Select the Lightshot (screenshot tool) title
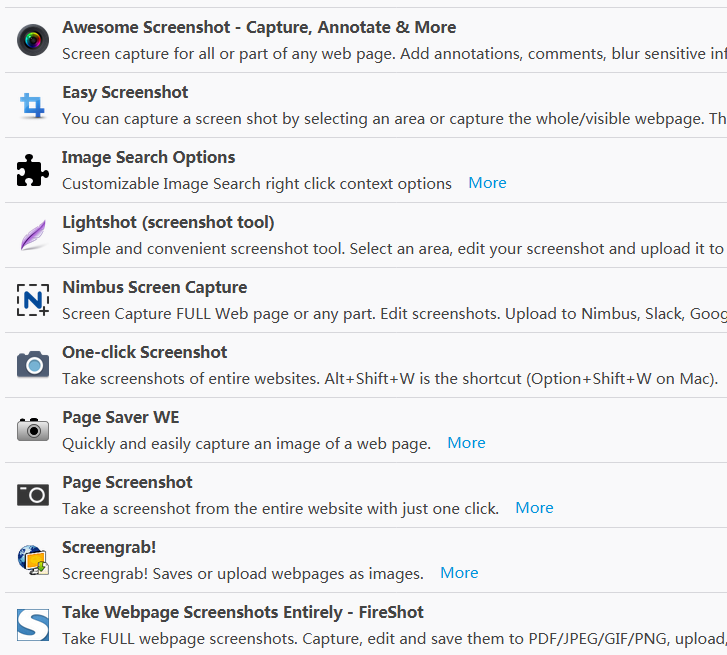Image resolution: width=727 pixels, height=655 pixels. click(168, 223)
